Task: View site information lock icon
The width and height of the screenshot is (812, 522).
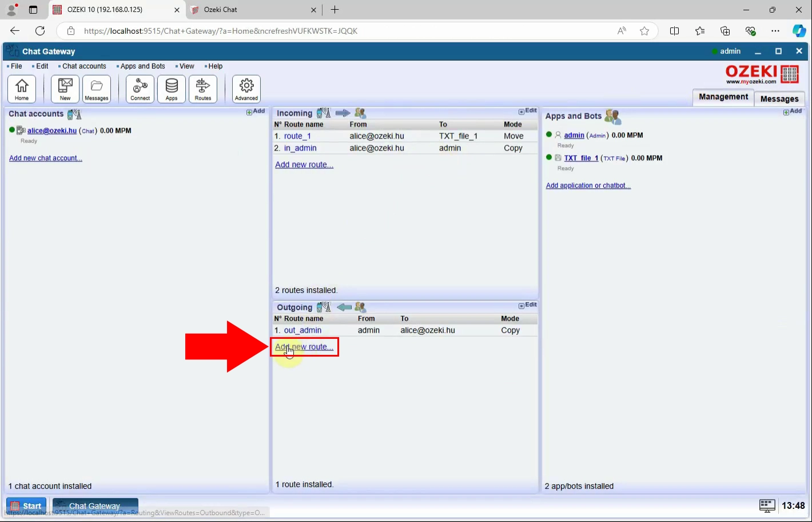Action: click(71, 31)
